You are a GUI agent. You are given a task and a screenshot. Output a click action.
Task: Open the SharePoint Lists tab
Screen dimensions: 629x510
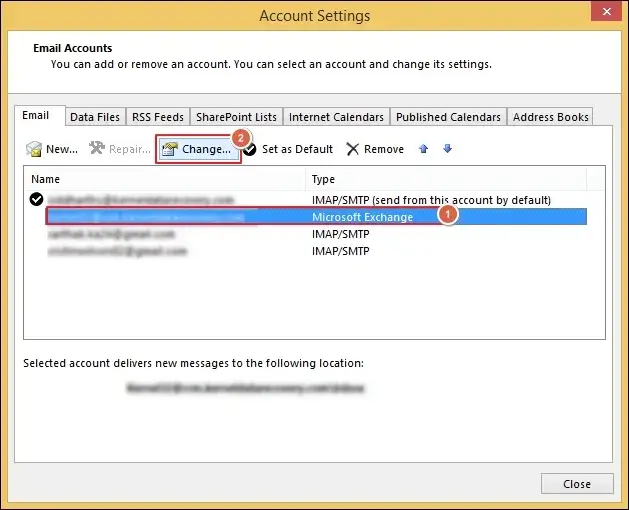coord(237,117)
